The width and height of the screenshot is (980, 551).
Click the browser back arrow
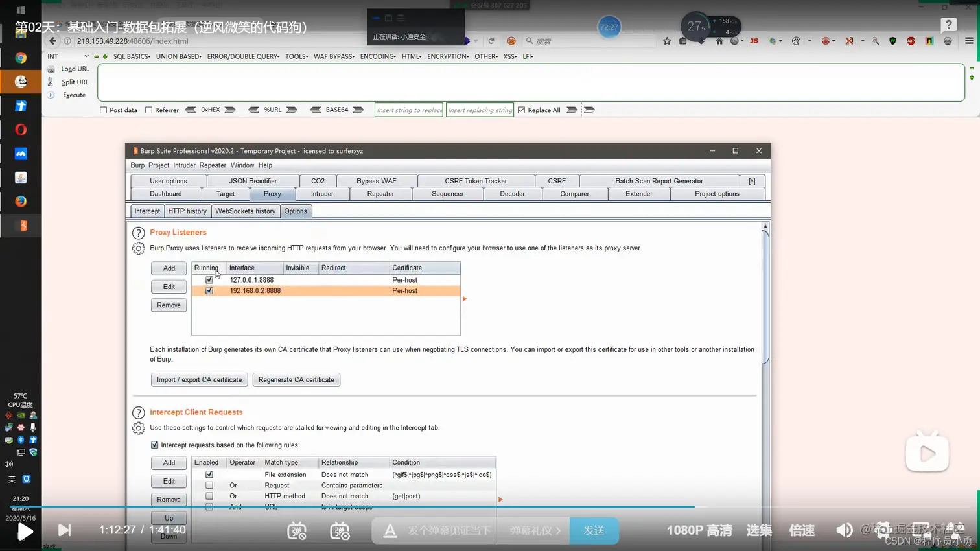(x=53, y=41)
